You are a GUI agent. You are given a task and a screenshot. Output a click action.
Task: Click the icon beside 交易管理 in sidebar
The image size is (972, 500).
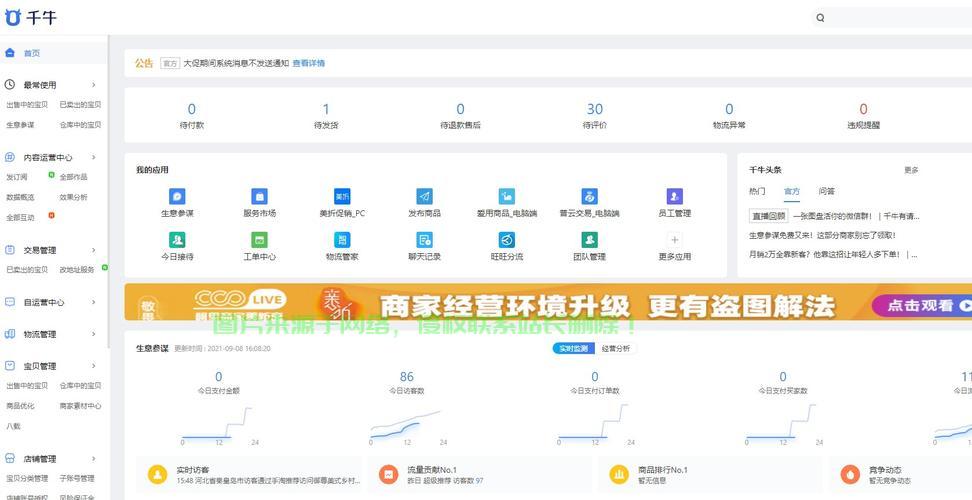9,250
